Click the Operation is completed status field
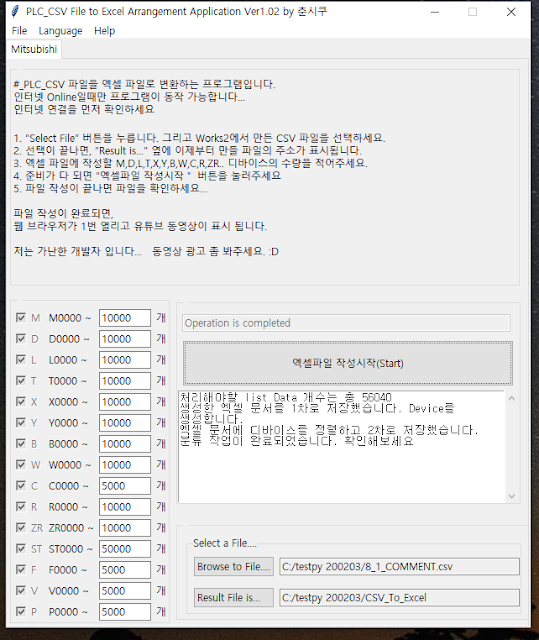 (346, 323)
